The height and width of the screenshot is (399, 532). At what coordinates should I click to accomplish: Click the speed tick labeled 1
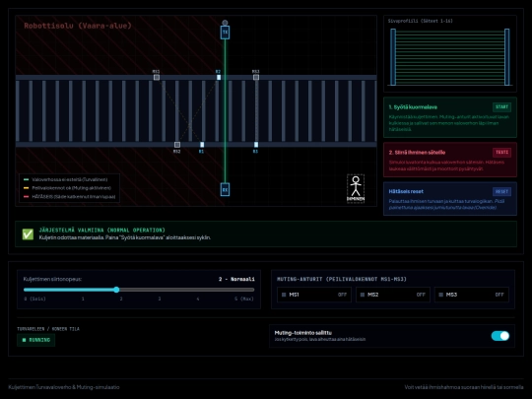(x=83, y=299)
